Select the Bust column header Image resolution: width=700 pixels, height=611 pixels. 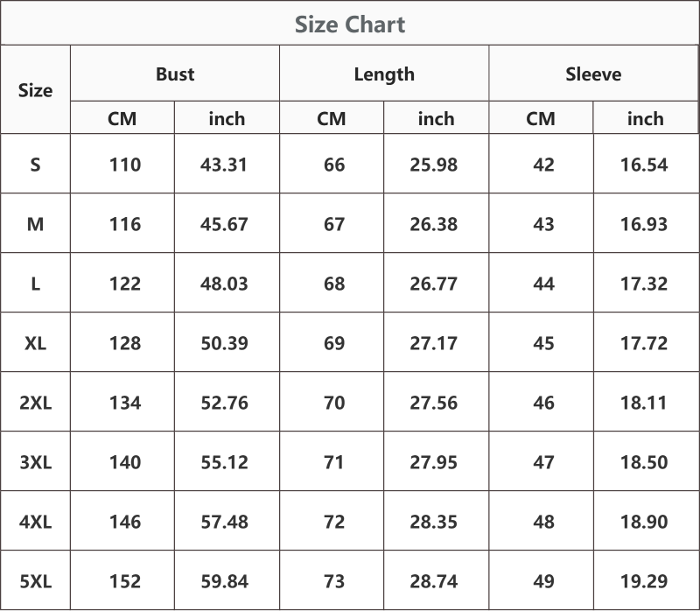[x=175, y=74]
